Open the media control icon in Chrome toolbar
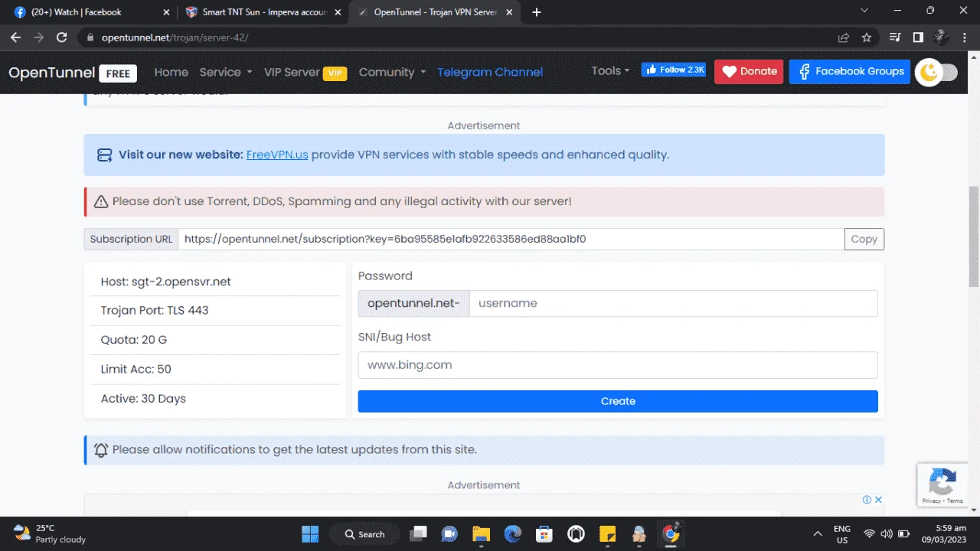The height and width of the screenshot is (551, 980). pos(895,37)
